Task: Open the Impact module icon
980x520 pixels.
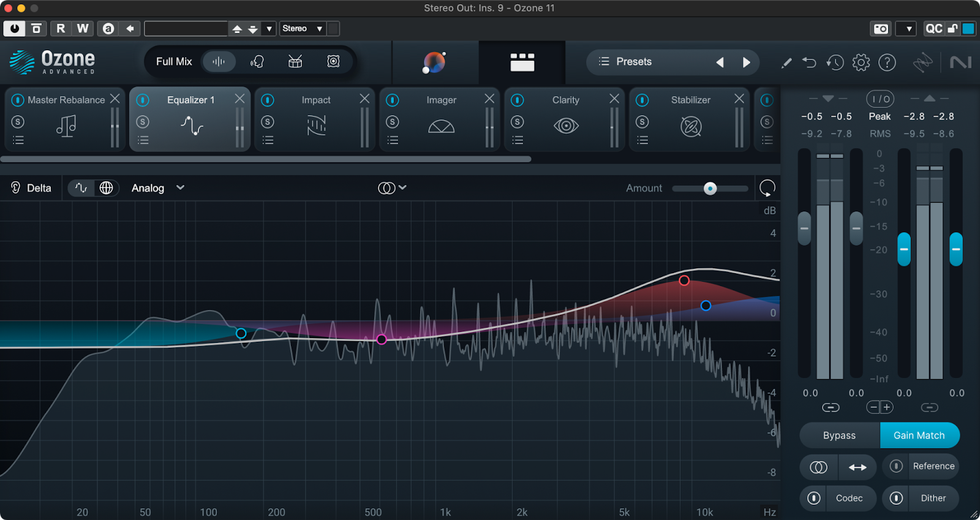Action: click(x=316, y=126)
